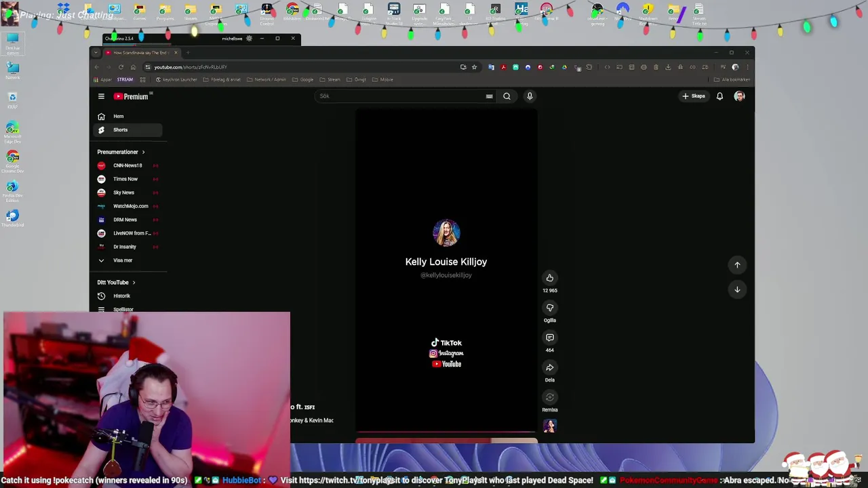Remix this short (Remixa)
This screenshot has height=488, width=868.
[x=550, y=397]
